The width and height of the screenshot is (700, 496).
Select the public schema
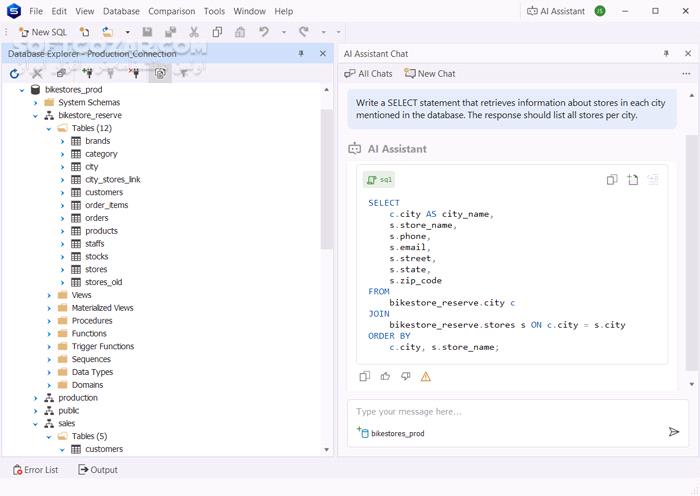coord(68,411)
